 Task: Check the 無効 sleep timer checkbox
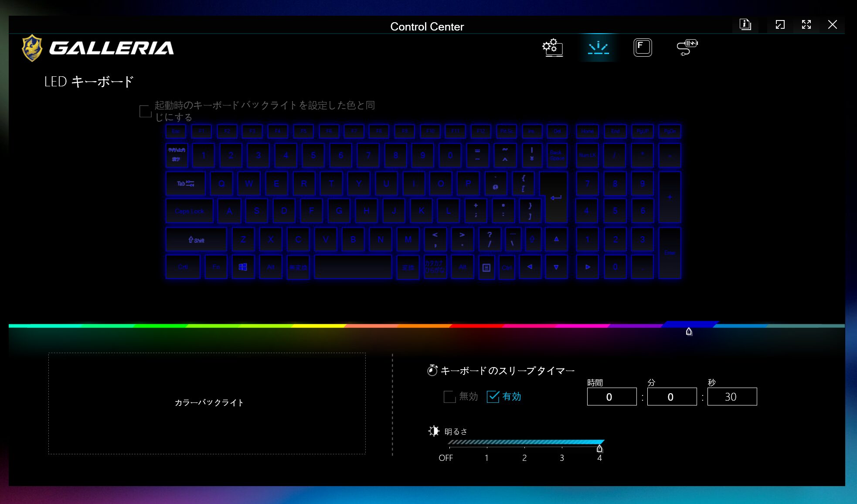coord(449,397)
